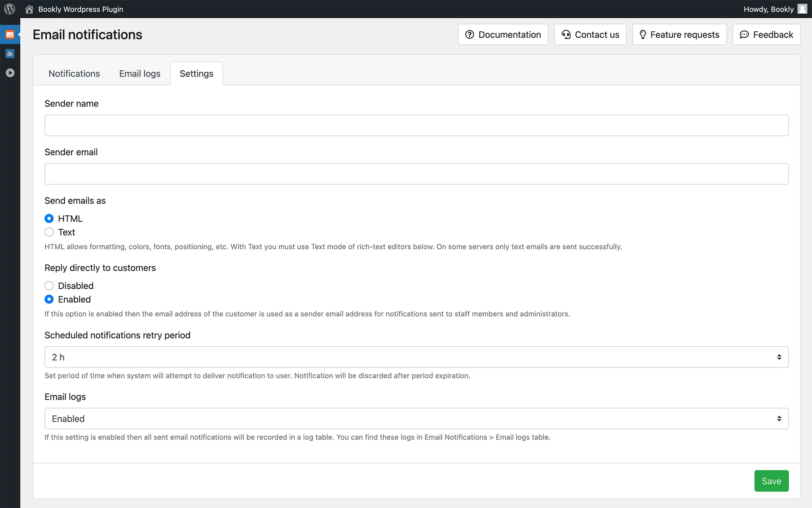Click the Feedback button
The image size is (812, 508).
click(x=766, y=35)
